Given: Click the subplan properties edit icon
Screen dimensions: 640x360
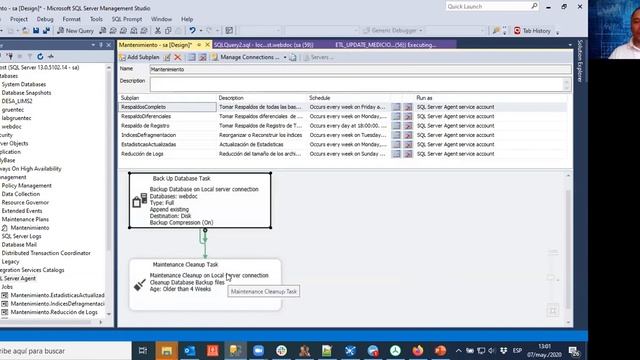Looking at the screenshot, I should pyautogui.click(x=167, y=57).
